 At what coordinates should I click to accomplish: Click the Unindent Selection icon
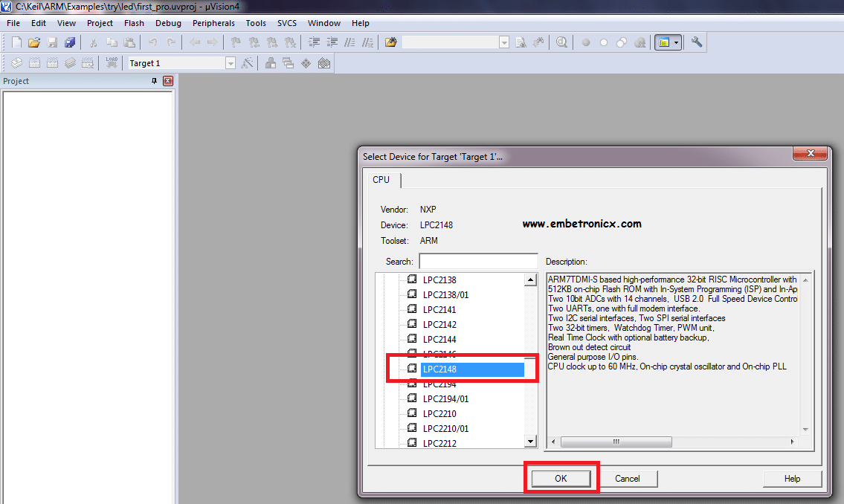[332, 42]
